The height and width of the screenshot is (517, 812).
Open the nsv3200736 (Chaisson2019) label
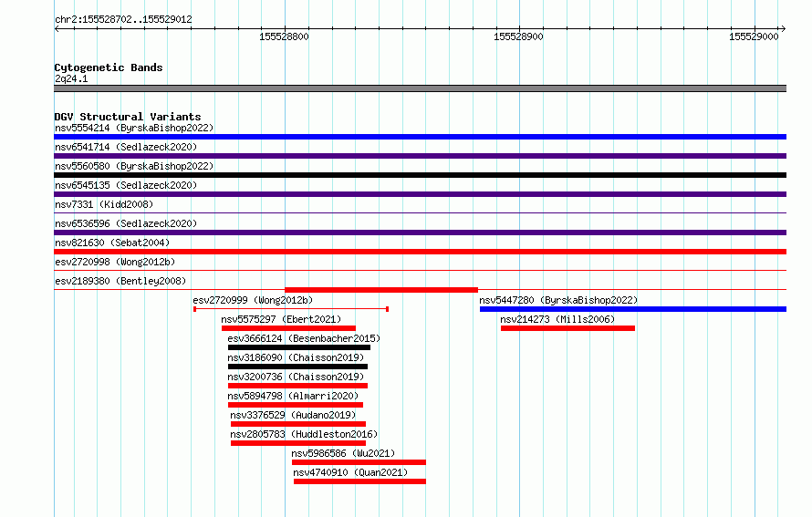[x=296, y=377]
